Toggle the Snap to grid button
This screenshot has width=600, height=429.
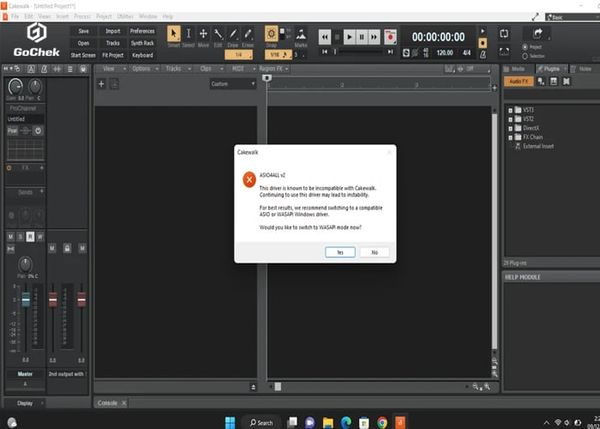[271, 34]
